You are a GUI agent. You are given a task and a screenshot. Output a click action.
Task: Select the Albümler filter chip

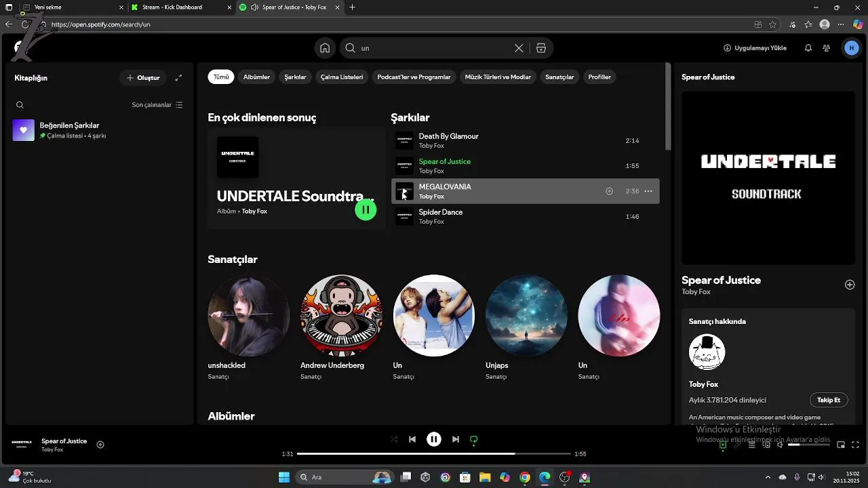256,77
